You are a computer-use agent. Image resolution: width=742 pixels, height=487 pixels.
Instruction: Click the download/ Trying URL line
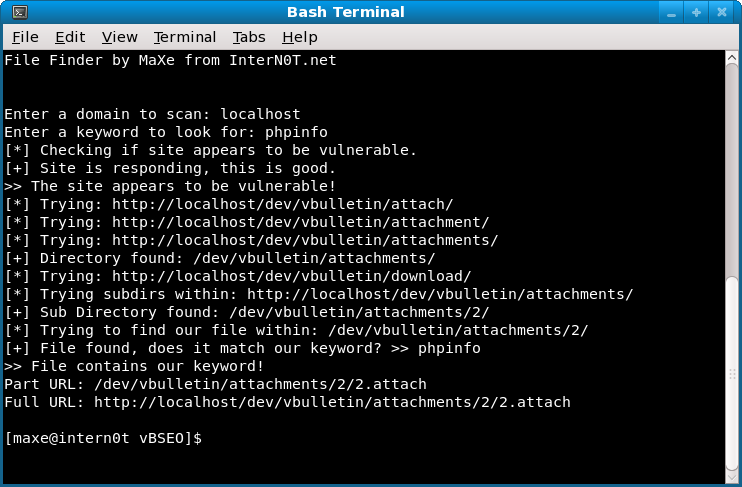tap(238, 276)
